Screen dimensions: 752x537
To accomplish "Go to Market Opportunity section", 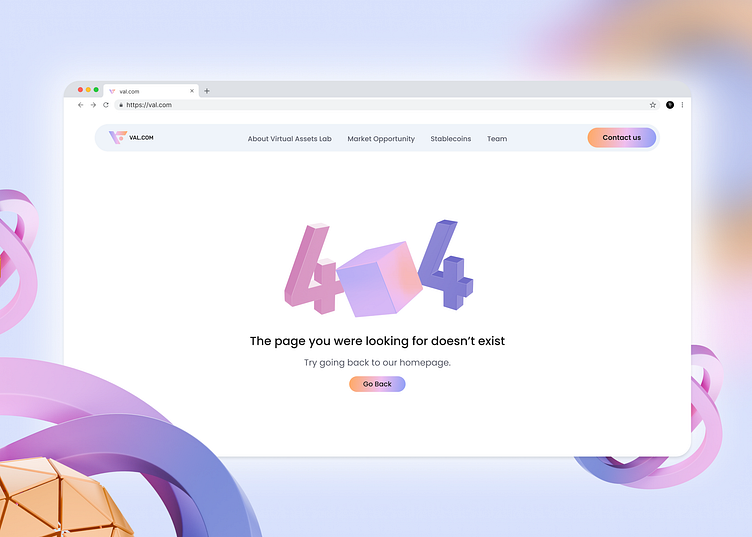I will click(x=381, y=139).
